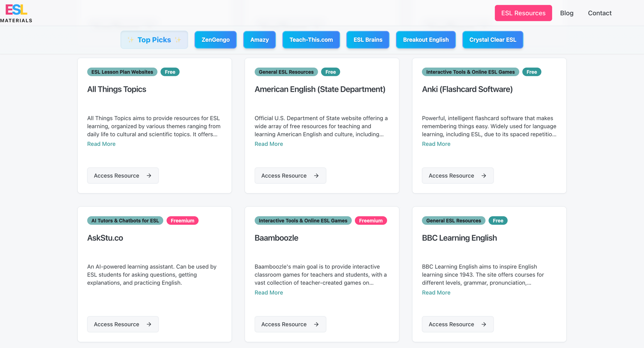Access Resource for American English
Viewport: 644px width, 348px height.
pyautogui.click(x=290, y=176)
